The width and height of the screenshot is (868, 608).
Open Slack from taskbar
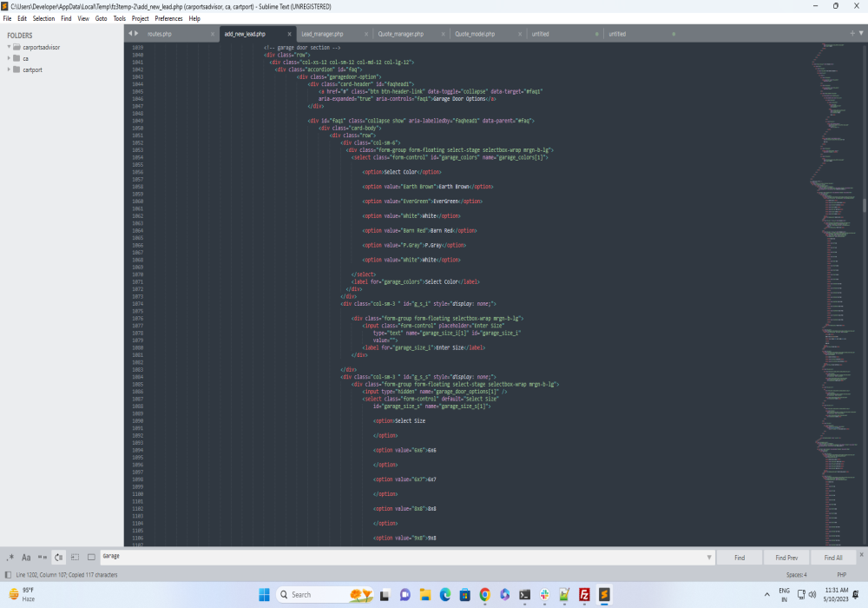pos(545,595)
